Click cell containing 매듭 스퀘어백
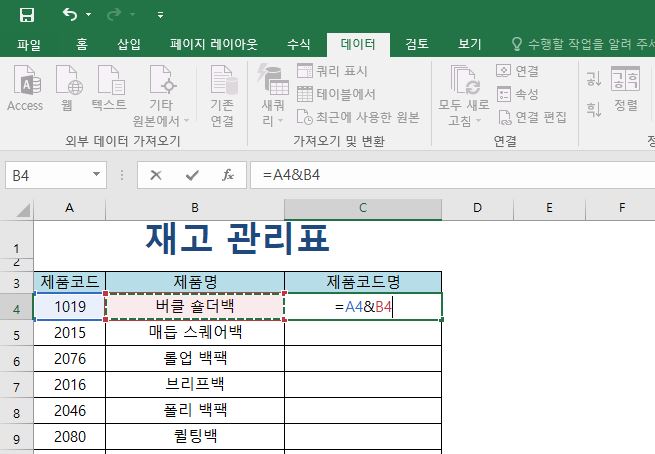The height and width of the screenshot is (454, 655). (195, 333)
